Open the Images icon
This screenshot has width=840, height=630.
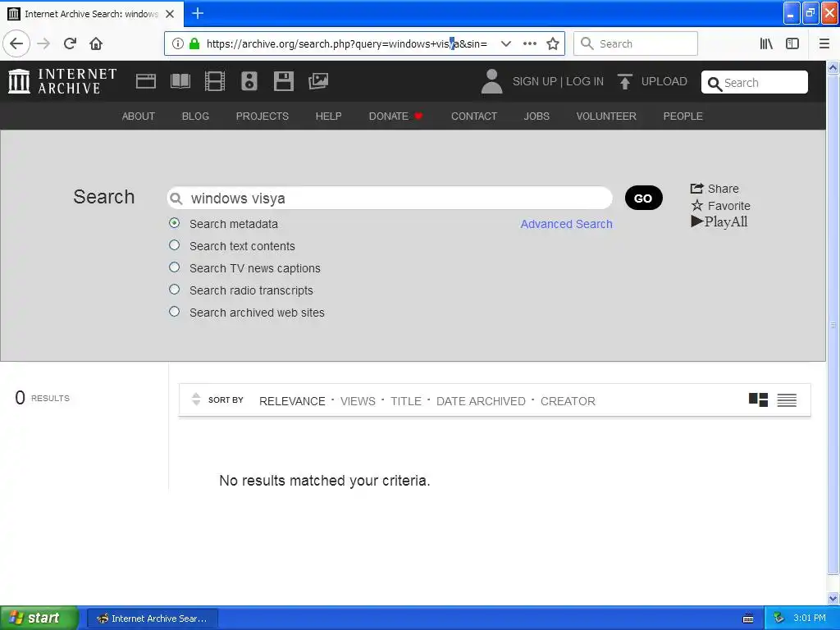[318, 81]
